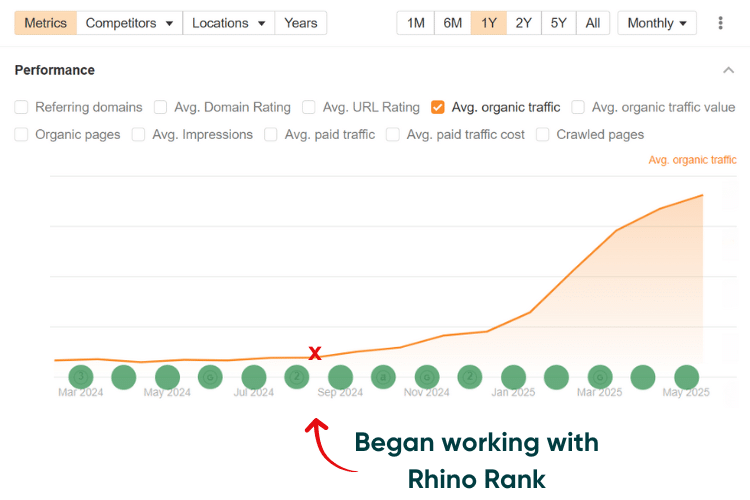Click the May 2025 green update marker

686,377
